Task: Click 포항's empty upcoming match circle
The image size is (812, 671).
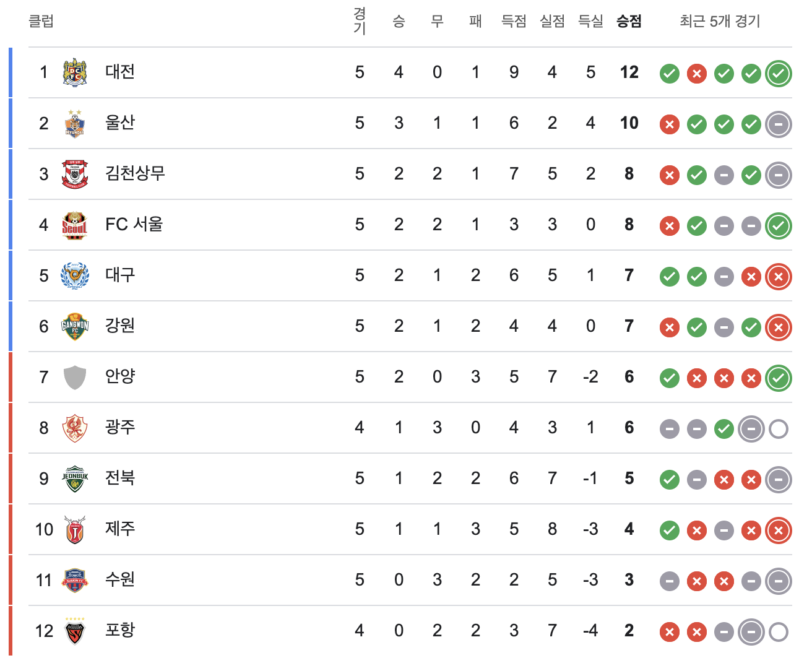Action: (x=779, y=631)
